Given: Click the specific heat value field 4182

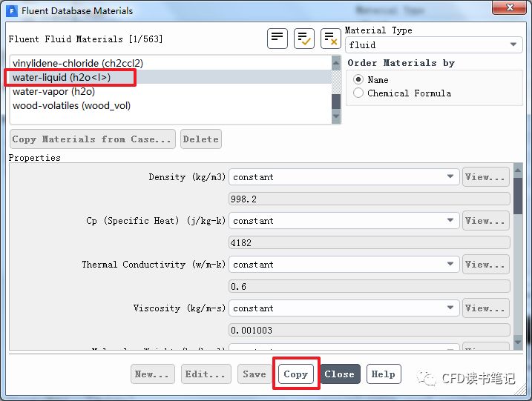Looking at the screenshot, I should pyautogui.click(x=370, y=242).
